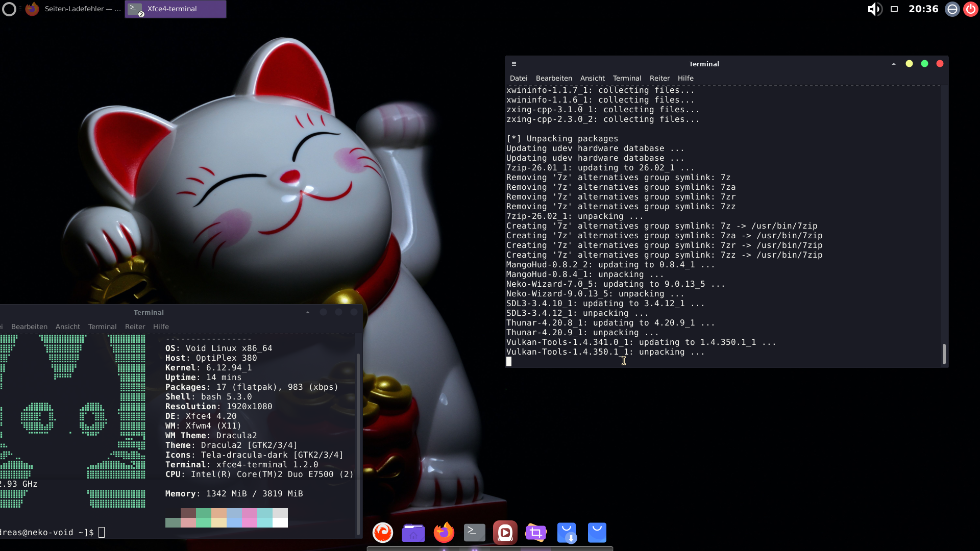Screen dimensions: 980x551
Task: Click the left terminal's scrollbar
Action: (358, 443)
